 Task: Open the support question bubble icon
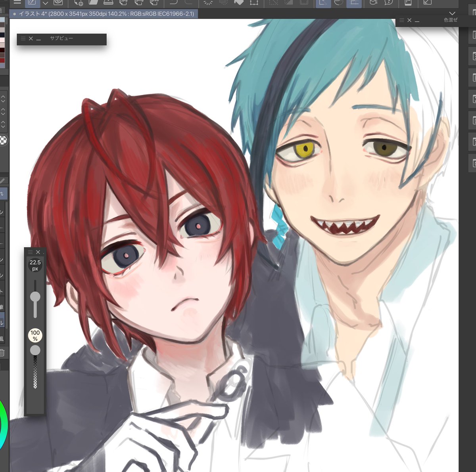coord(389,2)
